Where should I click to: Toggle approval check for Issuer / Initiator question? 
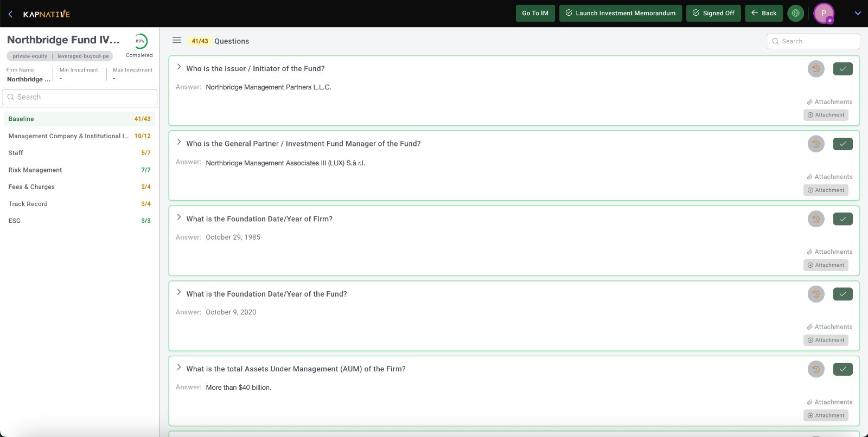pos(843,69)
